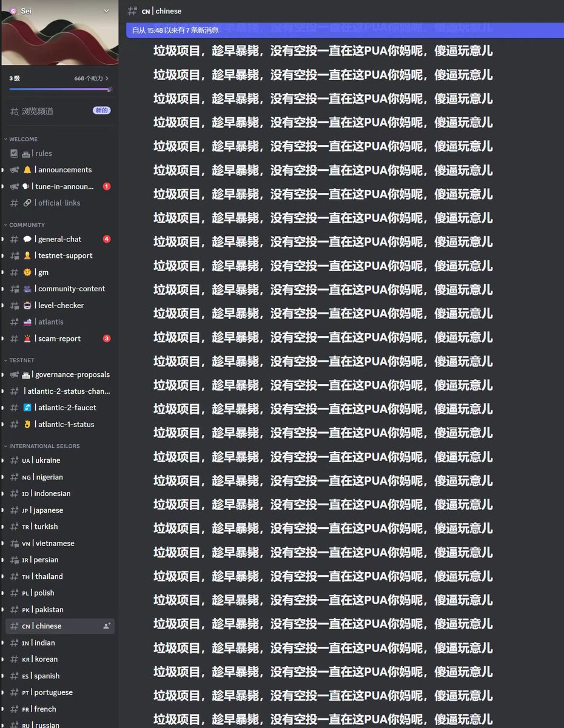This screenshot has height=728, width=564.
Task: Open the ID indonesian channel
Action: [x=59, y=493]
